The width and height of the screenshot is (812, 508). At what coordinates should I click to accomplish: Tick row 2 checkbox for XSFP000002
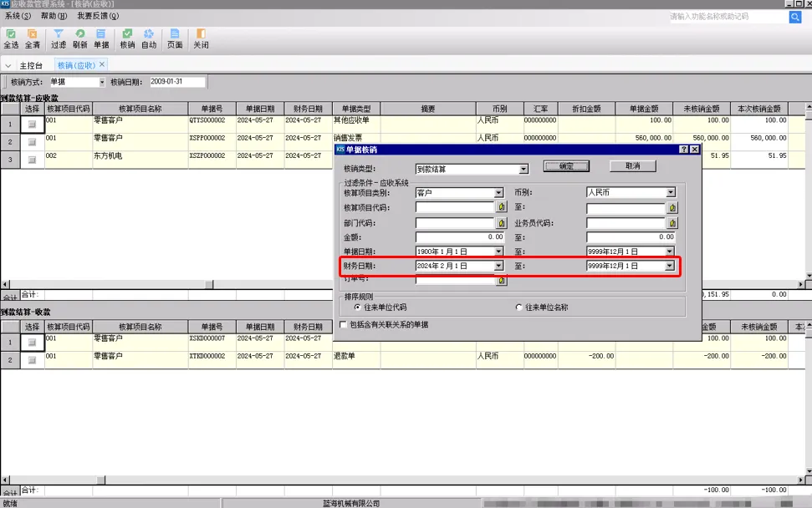click(32, 142)
